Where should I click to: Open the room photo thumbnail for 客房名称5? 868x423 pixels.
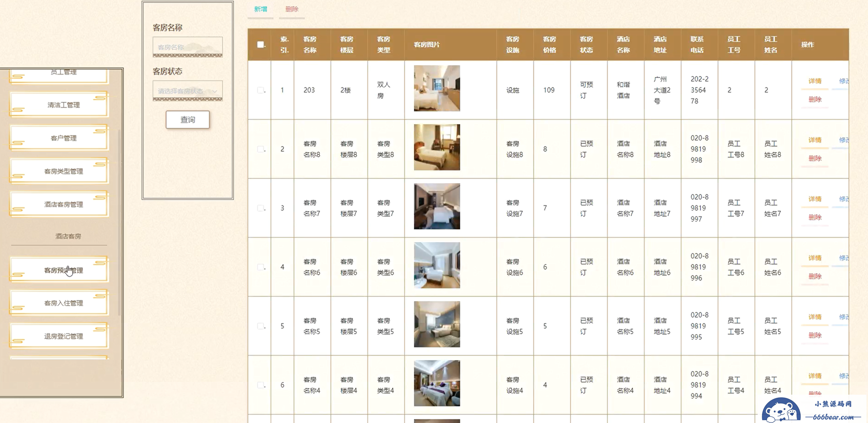point(437,324)
